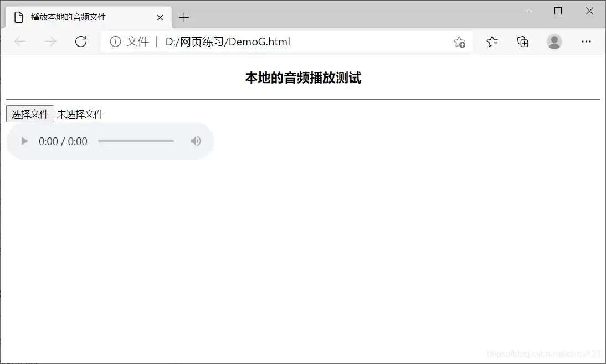Close the 播放本地的音频文件 tab
This screenshot has height=364, width=606.
click(160, 17)
